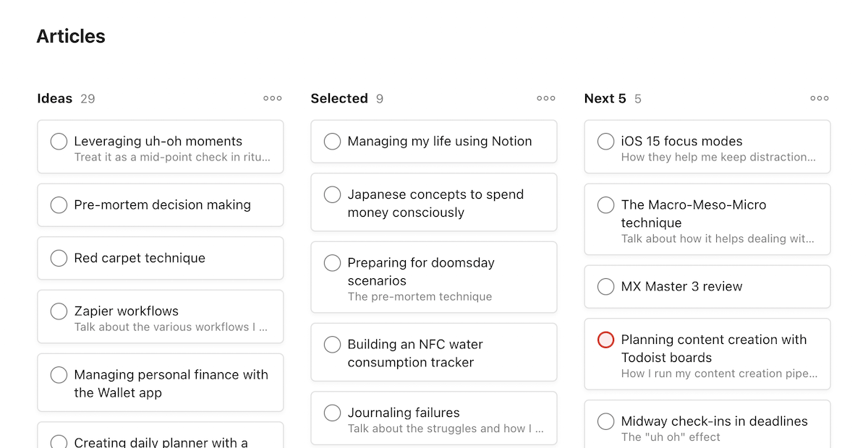Tick the 'Zapier workflows' task circle
Image resolution: width=868 pixels, height=448 pixels.
[x=59, y=311]
